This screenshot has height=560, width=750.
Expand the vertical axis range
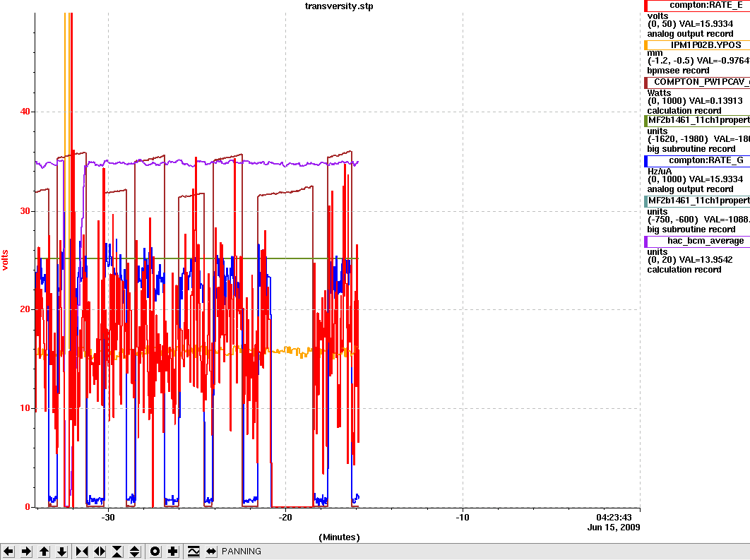click(x=135, y=552)
